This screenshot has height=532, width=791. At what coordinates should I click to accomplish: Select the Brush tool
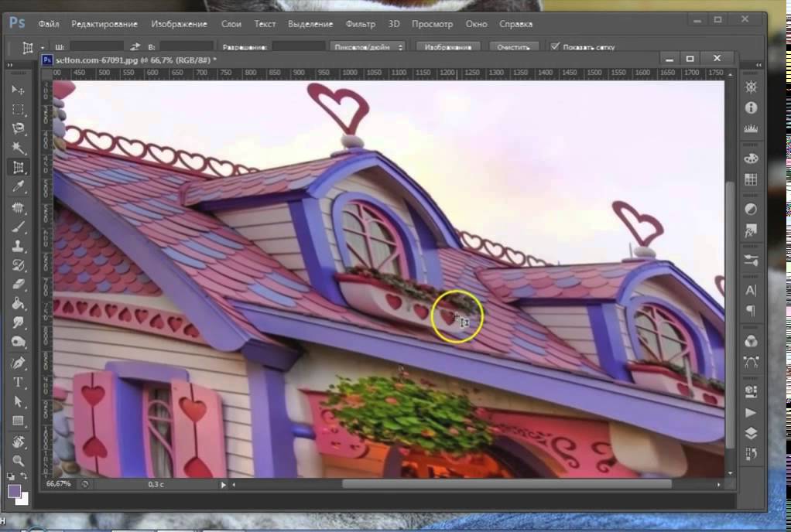point(18,227)
